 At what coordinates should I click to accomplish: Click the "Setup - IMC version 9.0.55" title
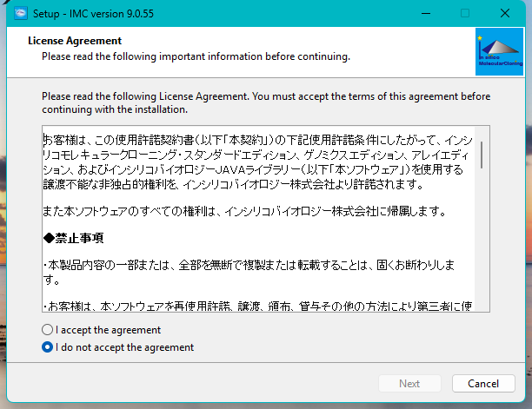tap(93, 14)
